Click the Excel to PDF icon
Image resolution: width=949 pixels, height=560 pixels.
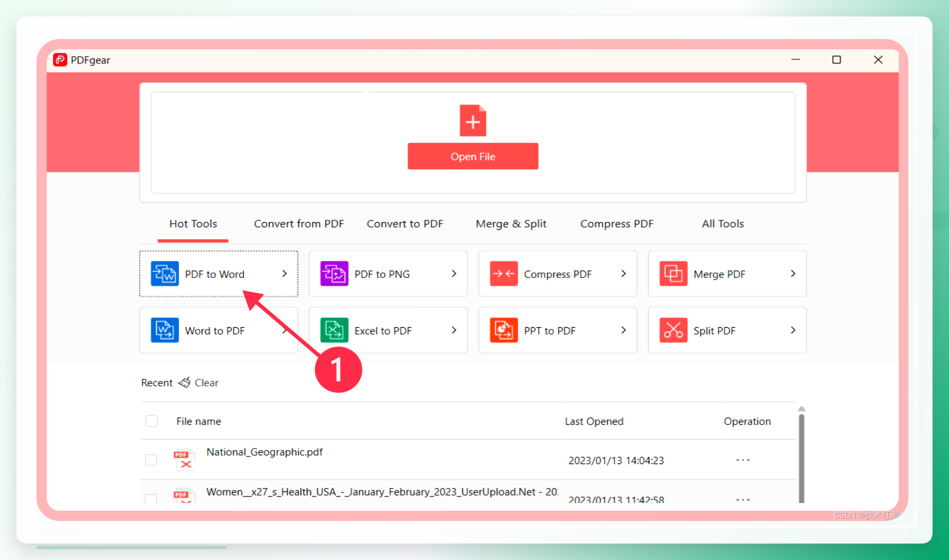click(x=334, y=330)
